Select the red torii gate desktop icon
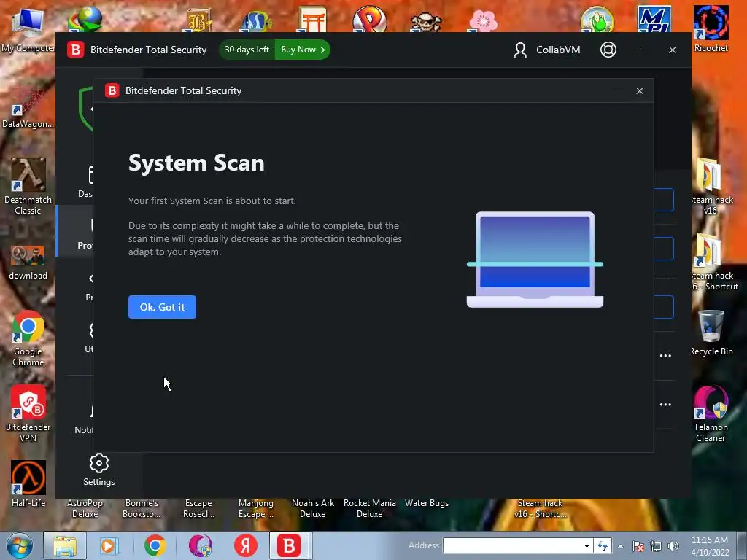The width and height of the screenshot is (747, 560). click(313, 20)
